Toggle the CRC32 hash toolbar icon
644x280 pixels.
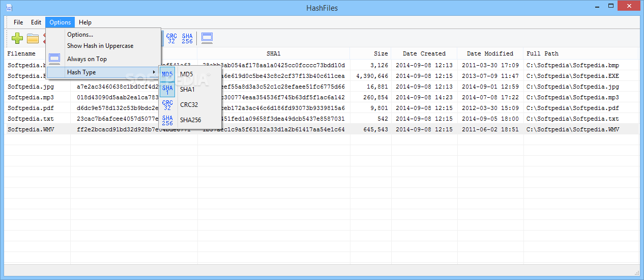171,38
